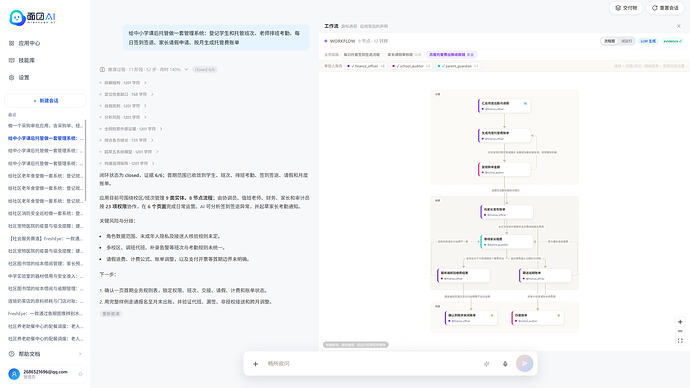Toggle the finance_officer role chip
The height and width of the screenshot is (388, 690).
[x=366, y=66]
